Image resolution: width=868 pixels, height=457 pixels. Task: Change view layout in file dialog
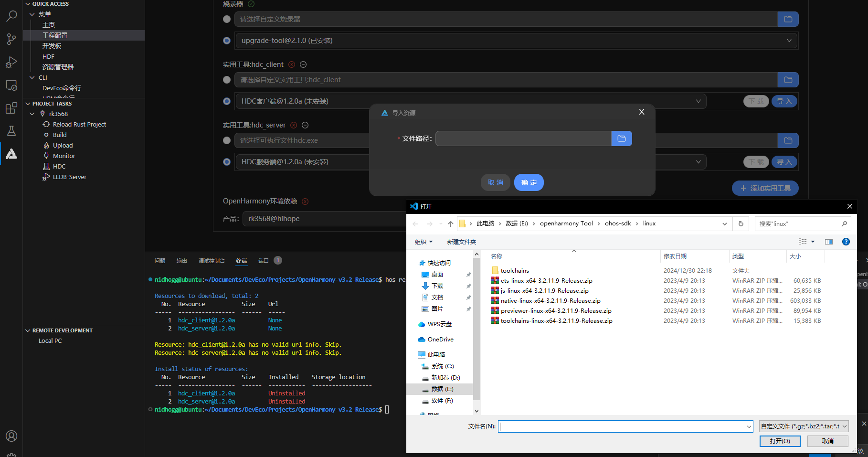tap(803, 242)
